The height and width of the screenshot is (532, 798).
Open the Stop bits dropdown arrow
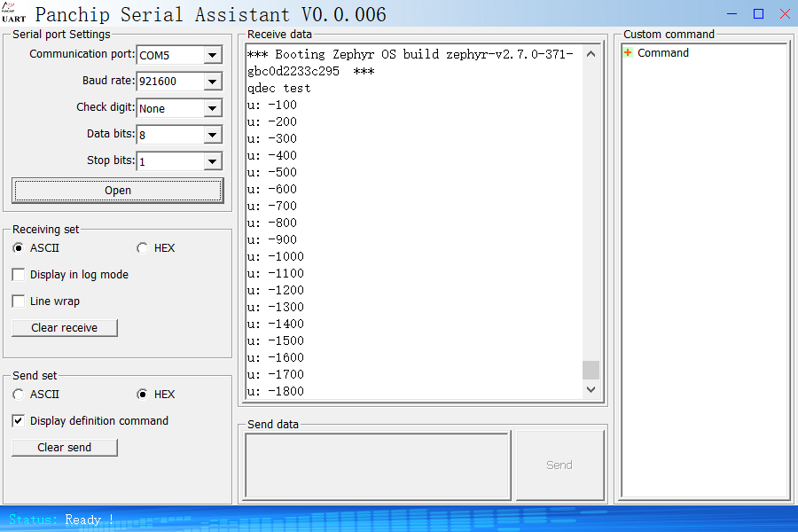point(213,161)
